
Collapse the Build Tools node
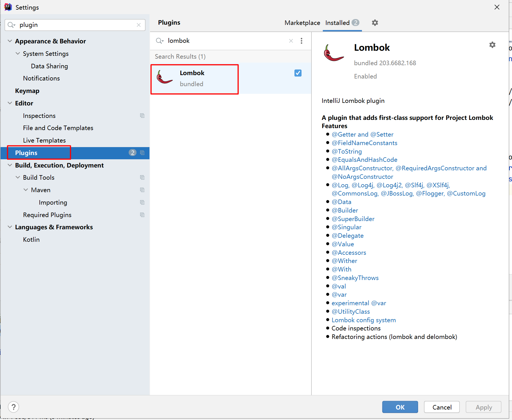point(18,177)
